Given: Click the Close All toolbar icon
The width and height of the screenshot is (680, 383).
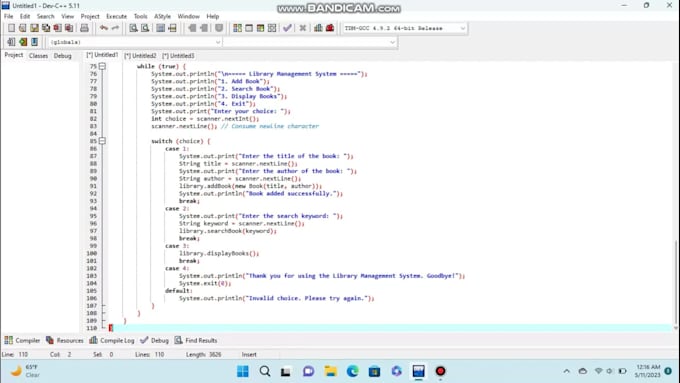Looking at the screenshot, I should point(69,28).
